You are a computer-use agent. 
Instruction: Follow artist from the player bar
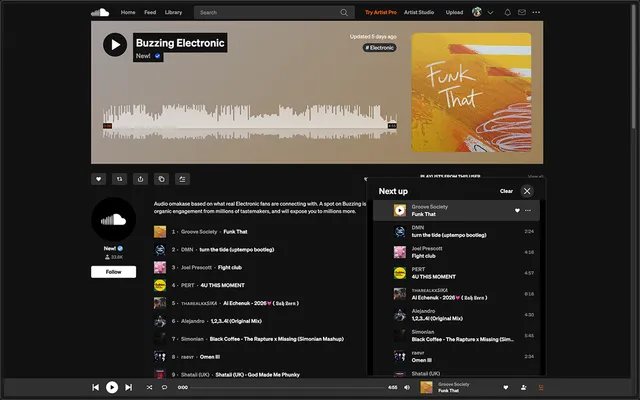(x=524, y=387)
